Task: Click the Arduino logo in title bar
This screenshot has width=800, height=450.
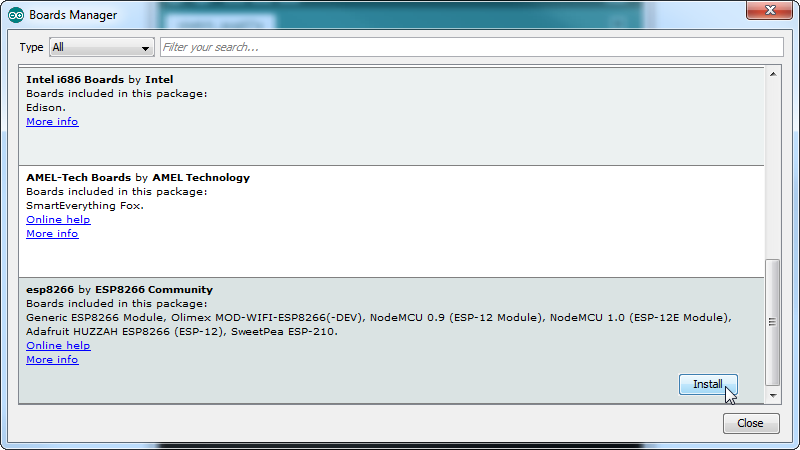Action: coord(16,15)
